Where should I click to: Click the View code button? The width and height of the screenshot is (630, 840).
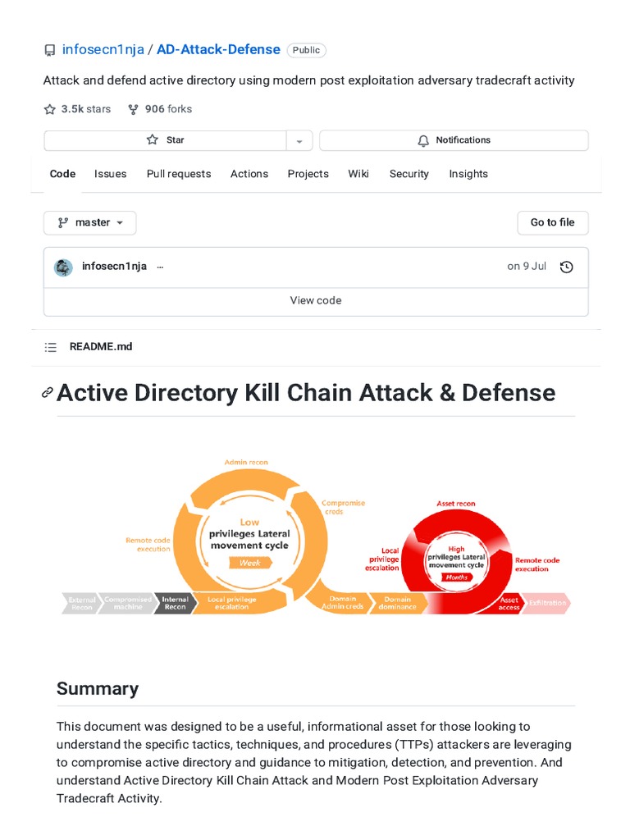tap(316, 301)
